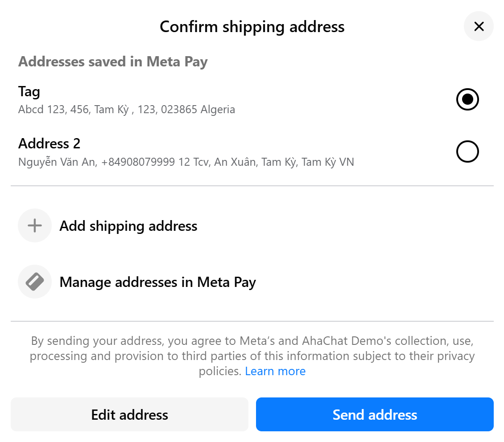Click the Abcd 123 Algeria address line
This screenshot has height=442, width=504.
(x=127, y=110)
